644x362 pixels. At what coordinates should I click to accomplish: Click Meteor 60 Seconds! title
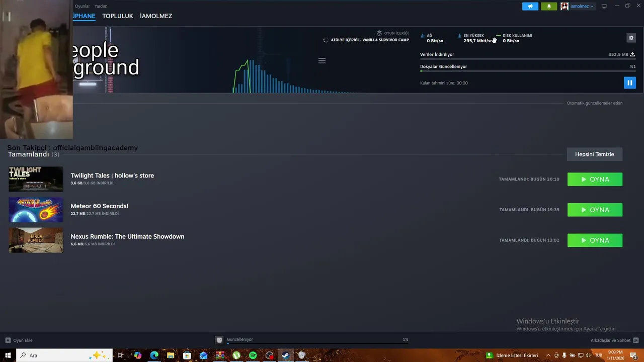tap(99, 206)
